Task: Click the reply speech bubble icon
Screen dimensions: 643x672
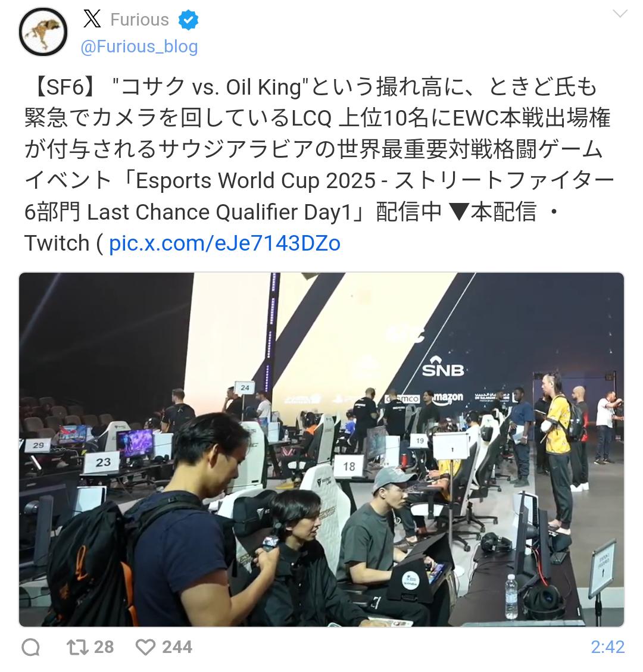Action: pyautogui.click(x=31, y=647)
